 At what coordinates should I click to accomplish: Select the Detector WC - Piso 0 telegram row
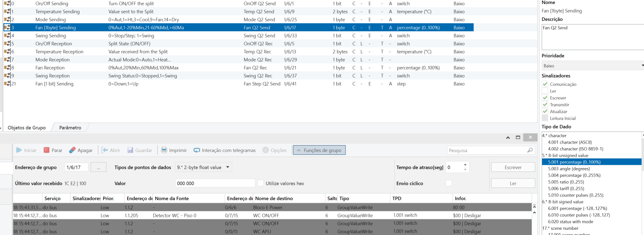[272, 215]
